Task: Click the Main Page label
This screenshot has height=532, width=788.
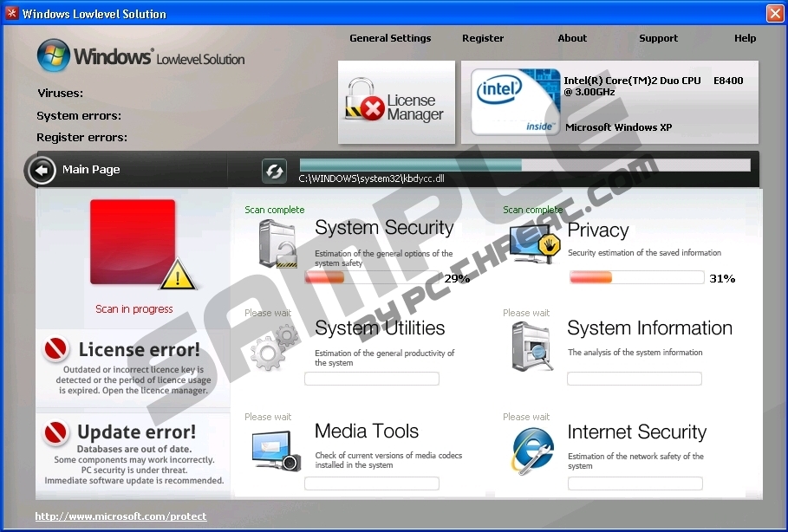Action: pyautogui.click(x=91, y=170)
